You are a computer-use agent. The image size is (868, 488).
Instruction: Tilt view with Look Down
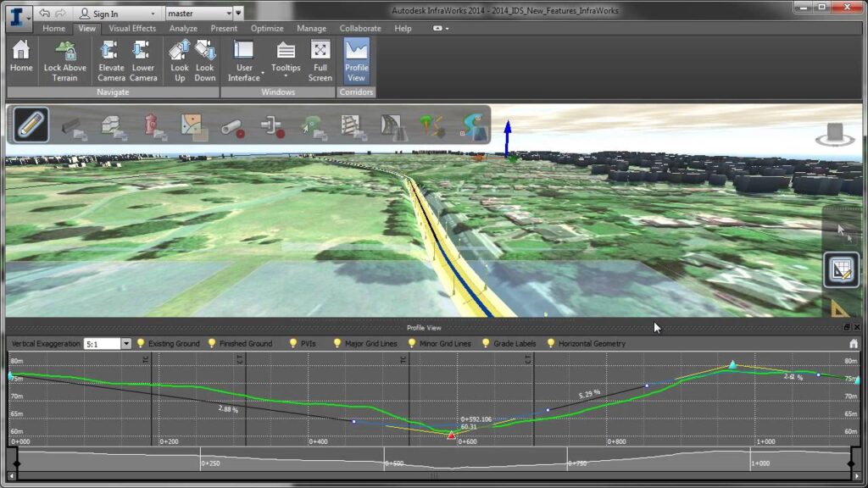[x=205, y=61]
